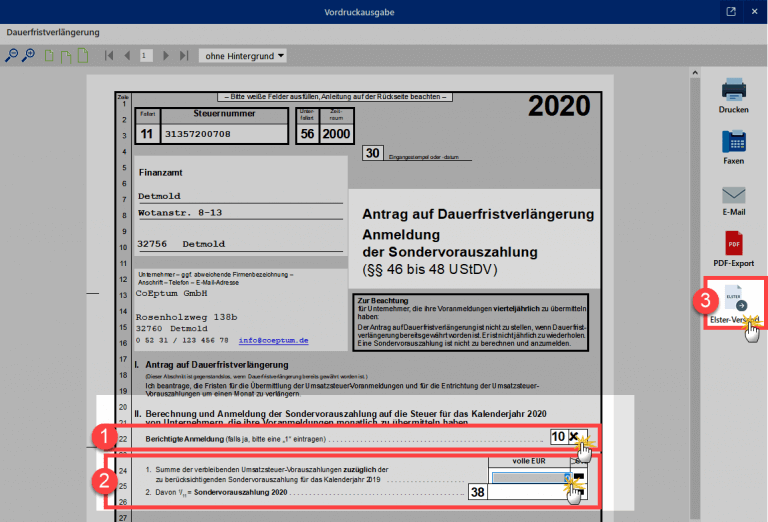This screenshot has height=522, width=768.
Task: Print the form with Drucken
Action: point(734,94)
